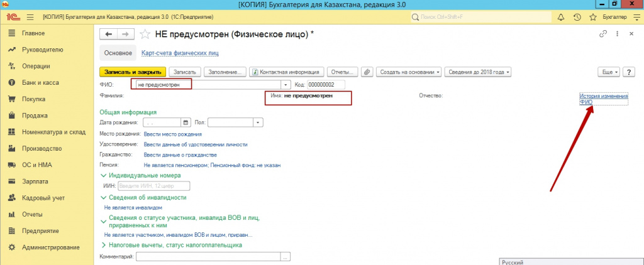Viewport: 644px width, 265px height.
Task: Open Производство section
Action: pos(42,148)
